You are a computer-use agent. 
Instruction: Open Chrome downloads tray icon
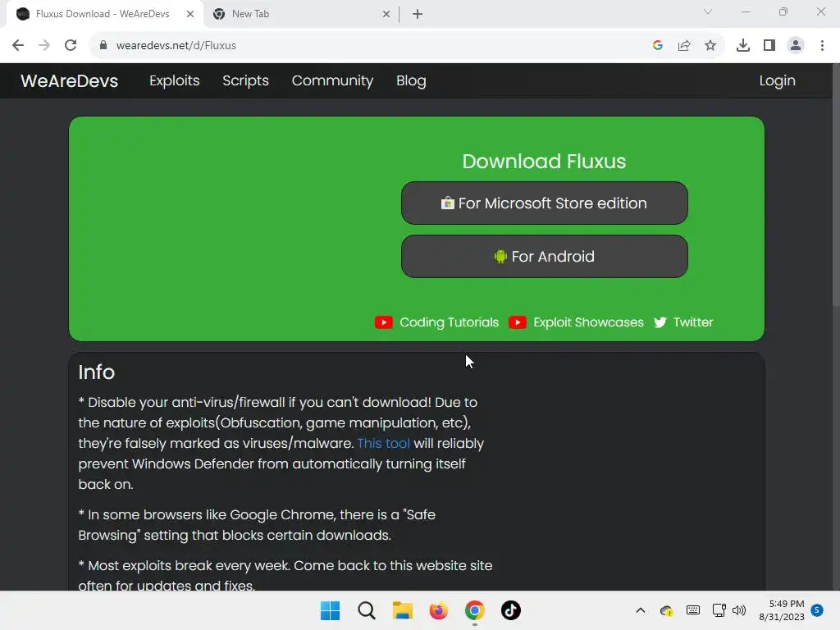pyautogui.click(x=743, y=45)
